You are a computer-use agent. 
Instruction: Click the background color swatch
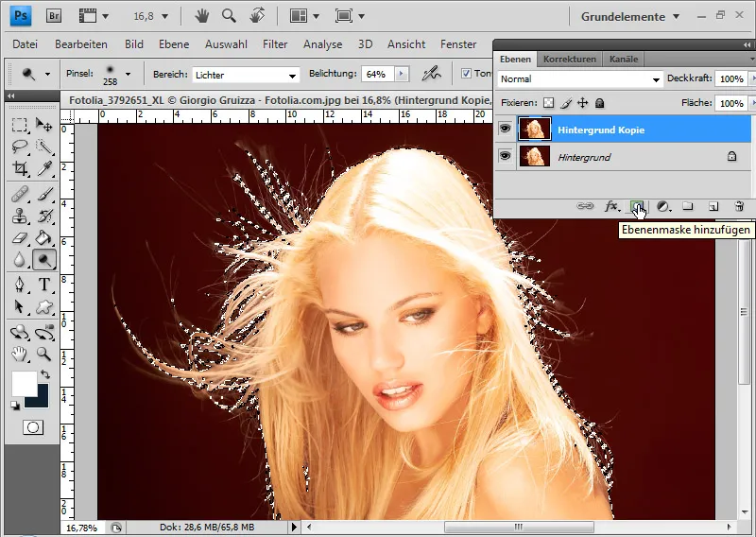pos(42,400)
